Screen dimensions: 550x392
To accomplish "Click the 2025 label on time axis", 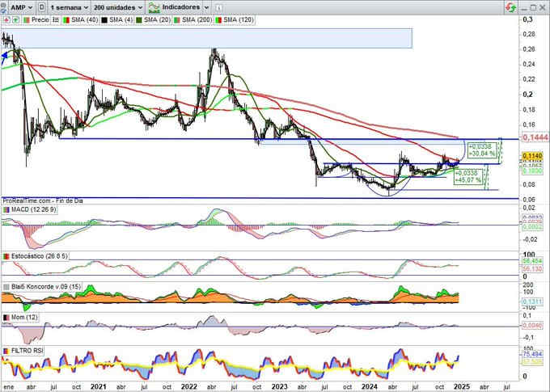I will coord(460,386).
